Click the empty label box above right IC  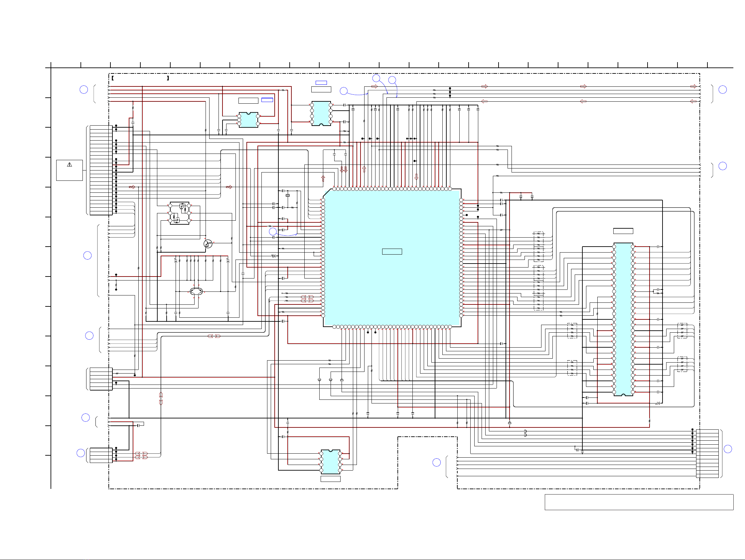pyautogui.click(x=623, y=231)
